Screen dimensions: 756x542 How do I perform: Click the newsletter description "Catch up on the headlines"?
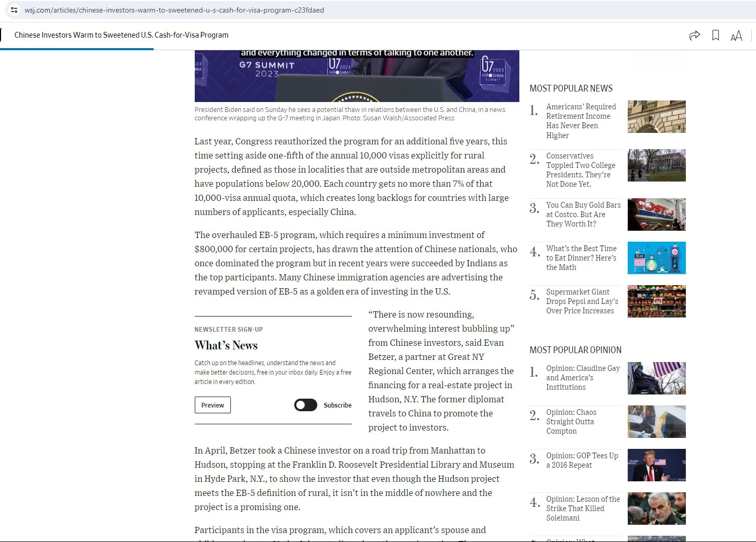tap(273, 372)
